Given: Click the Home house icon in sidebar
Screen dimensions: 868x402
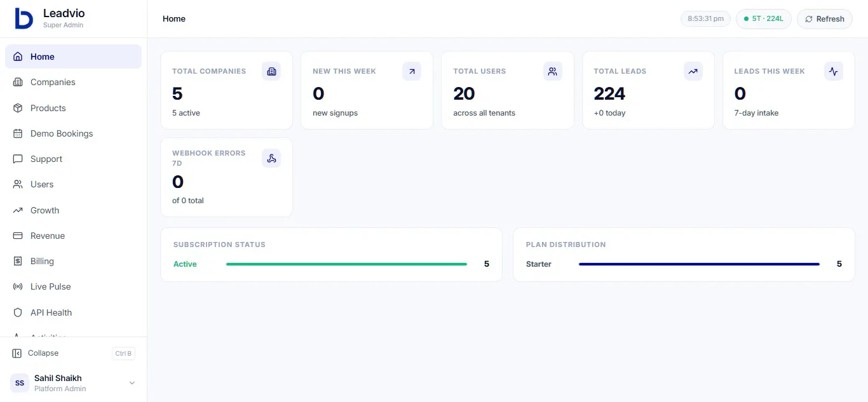Looking at the screenshot, I should pos(18,57).
